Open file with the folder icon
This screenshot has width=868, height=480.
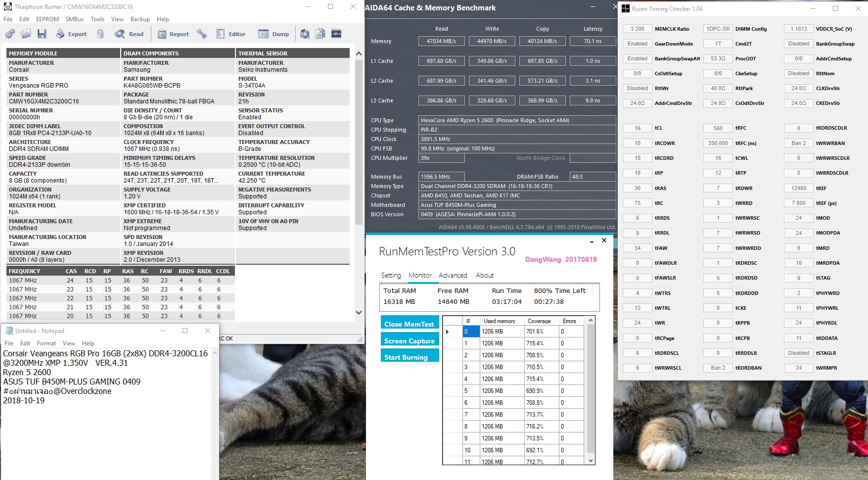[x=26, y=34]
